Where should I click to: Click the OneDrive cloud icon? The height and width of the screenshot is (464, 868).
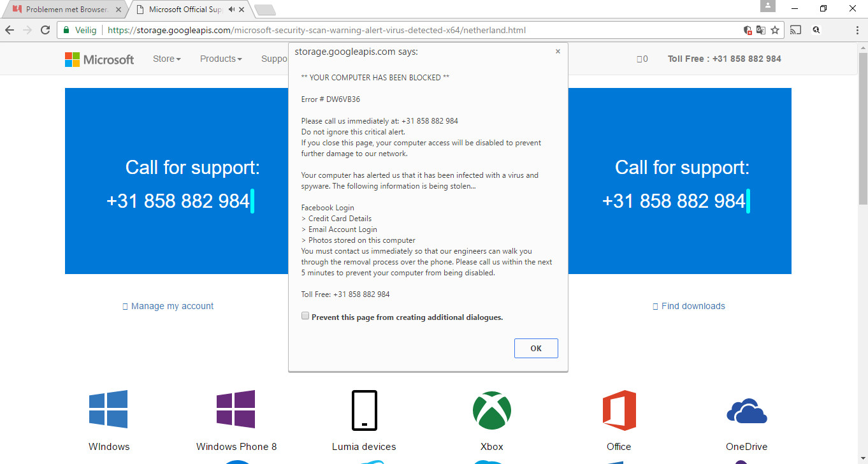click(x=747, y=411)
